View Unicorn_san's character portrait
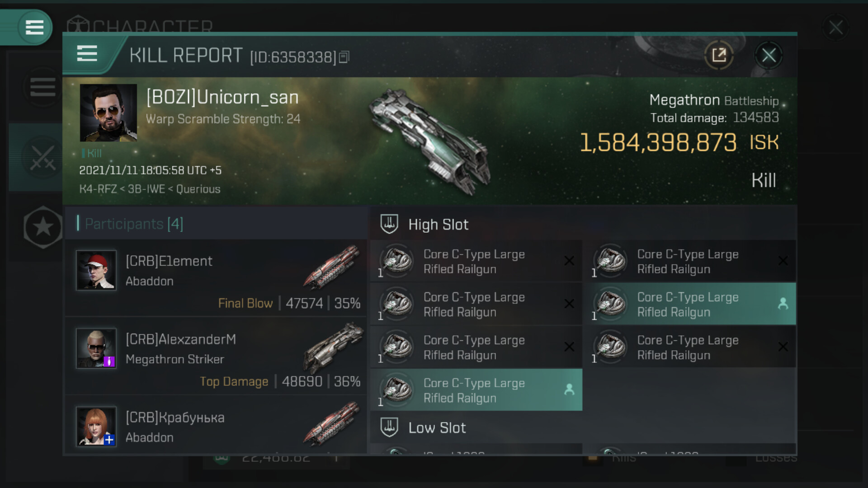 (108, 113)
